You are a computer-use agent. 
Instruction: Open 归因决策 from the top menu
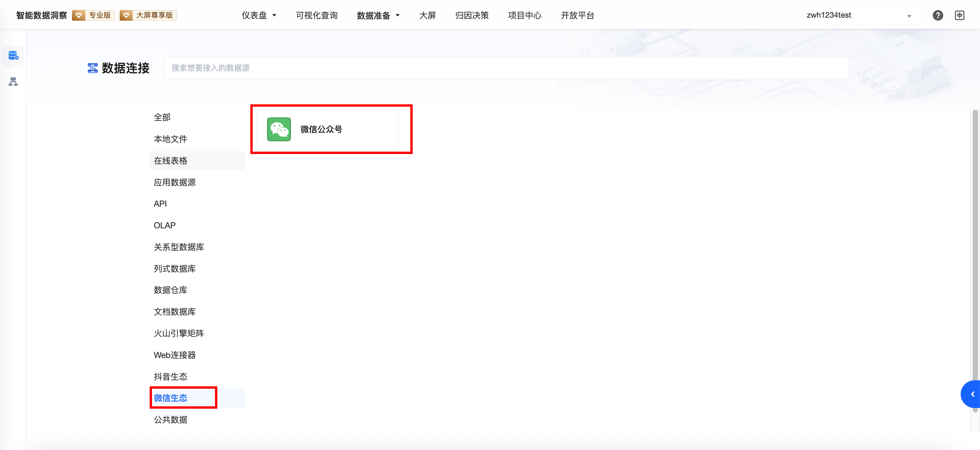[472, 15]
